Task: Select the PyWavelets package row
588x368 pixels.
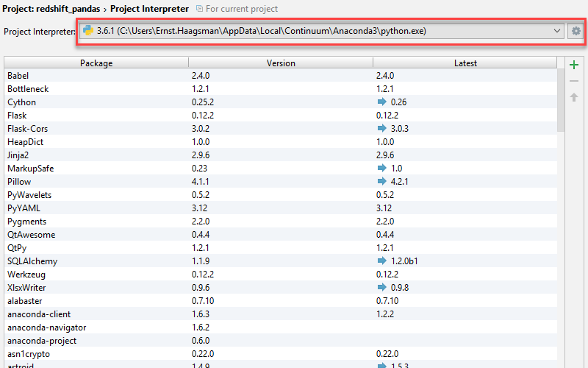Action: (281, 194)
